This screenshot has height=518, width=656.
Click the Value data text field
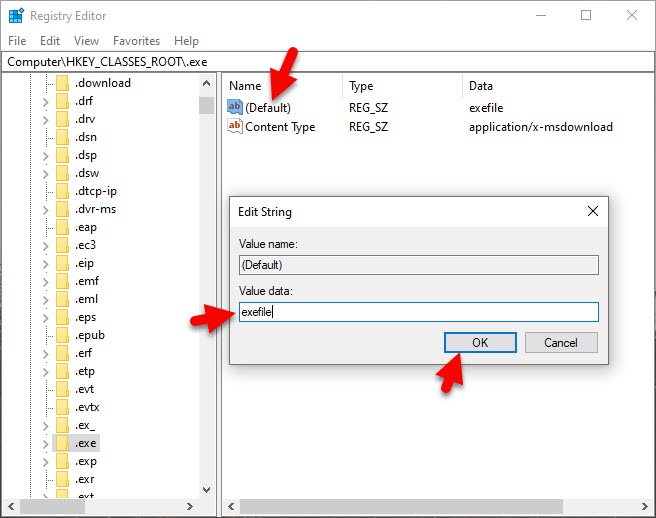coord(418,312)
